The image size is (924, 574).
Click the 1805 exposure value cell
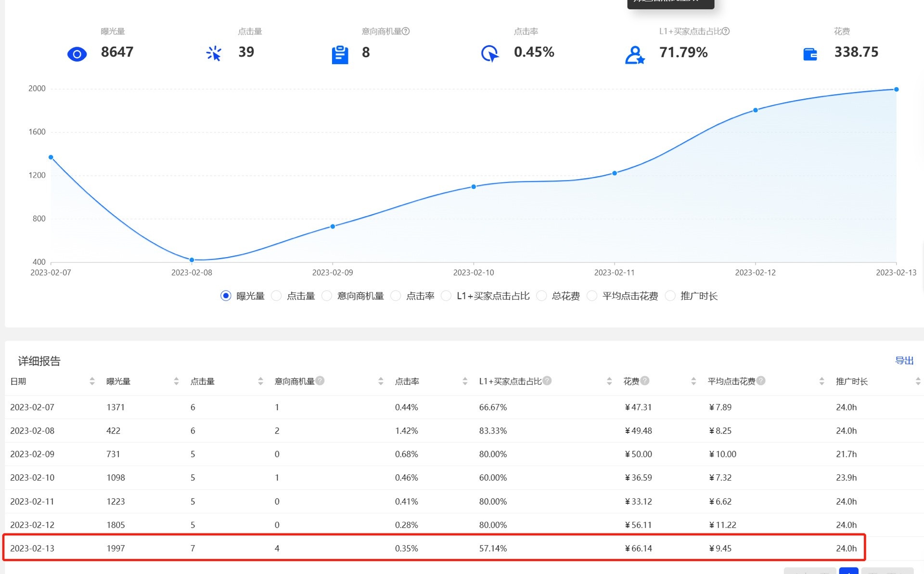point(115,525)
